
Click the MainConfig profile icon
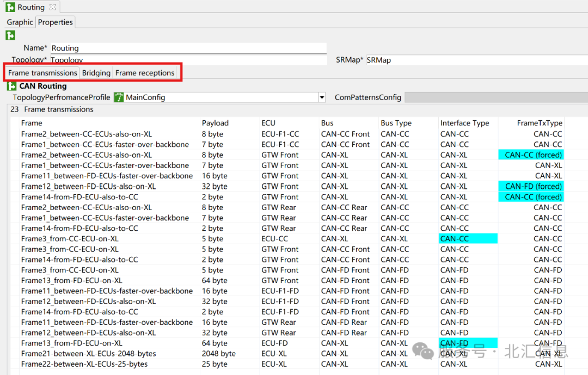point(119,97)
